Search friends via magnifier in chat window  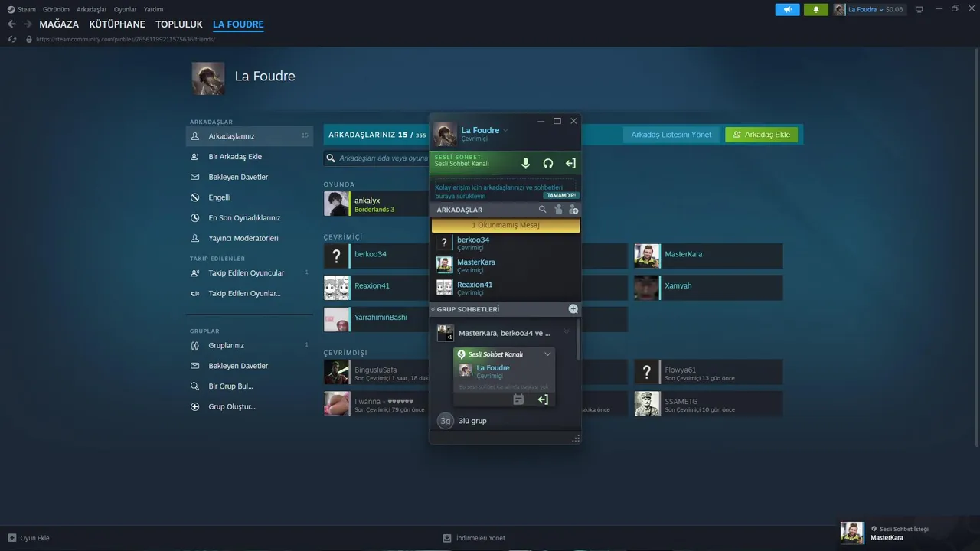tap(543, 209)
